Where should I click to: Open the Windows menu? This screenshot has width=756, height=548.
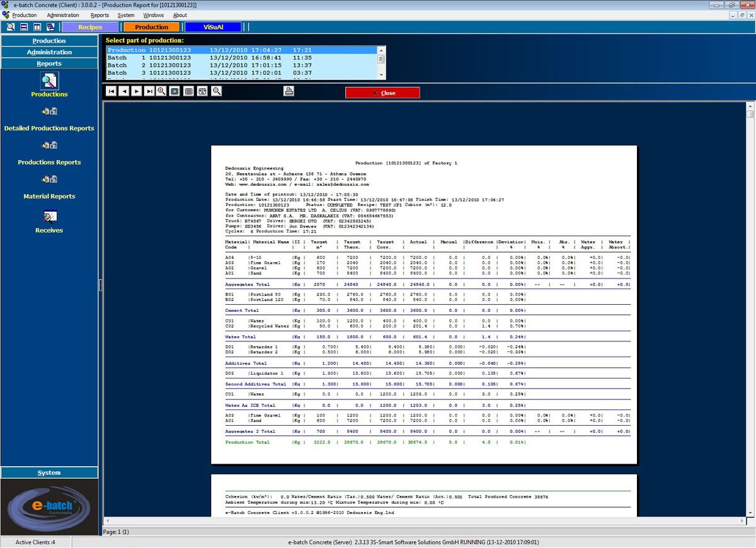pos(153,15)
